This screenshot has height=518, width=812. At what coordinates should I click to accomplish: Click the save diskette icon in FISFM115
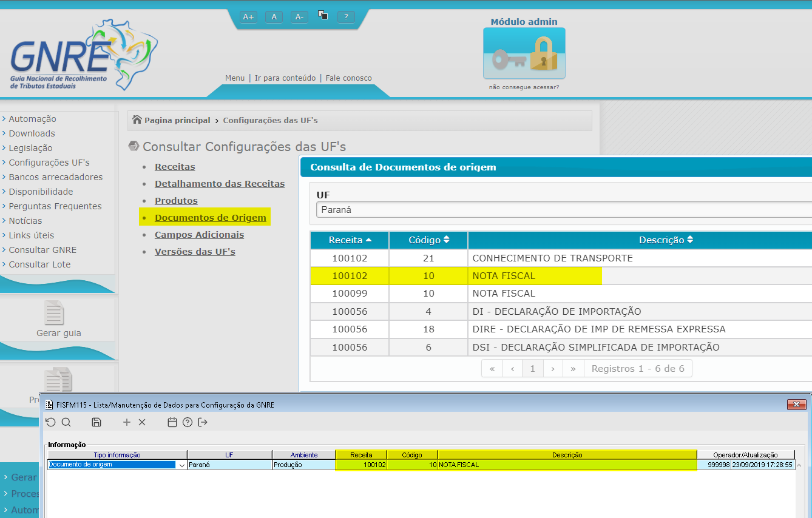[96, 422]
